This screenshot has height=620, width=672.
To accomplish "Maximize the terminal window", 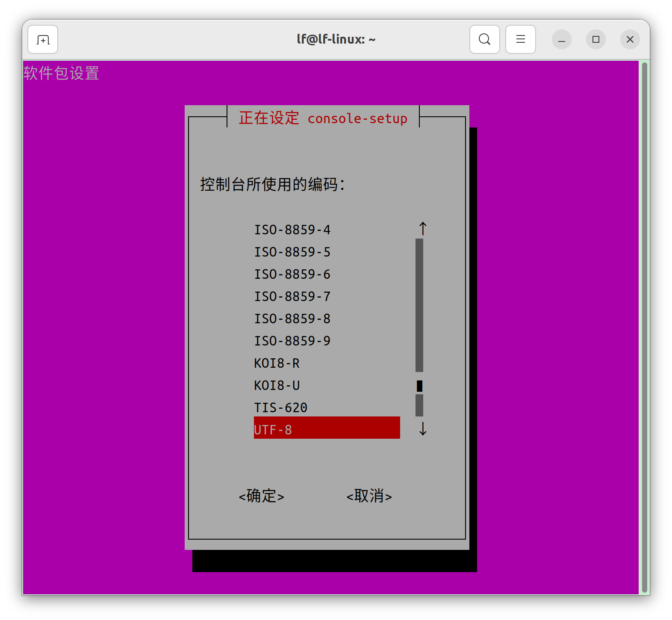I will 596,40.
